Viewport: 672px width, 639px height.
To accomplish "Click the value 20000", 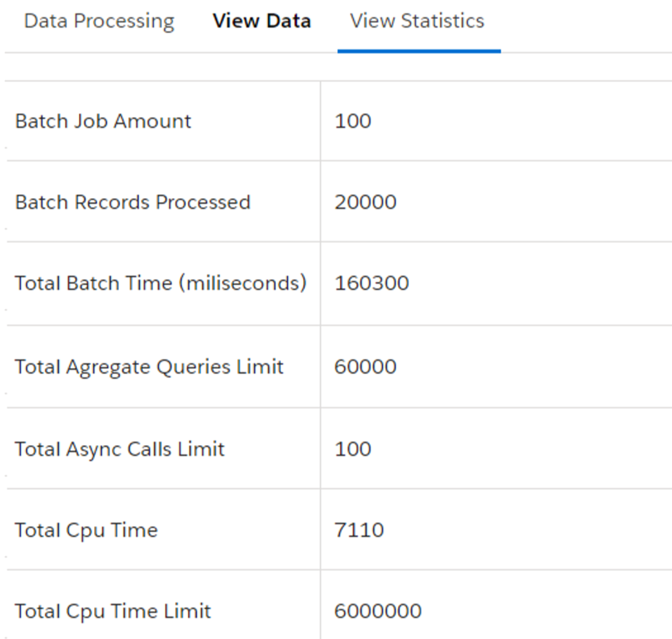I will (x=365, y=202).
